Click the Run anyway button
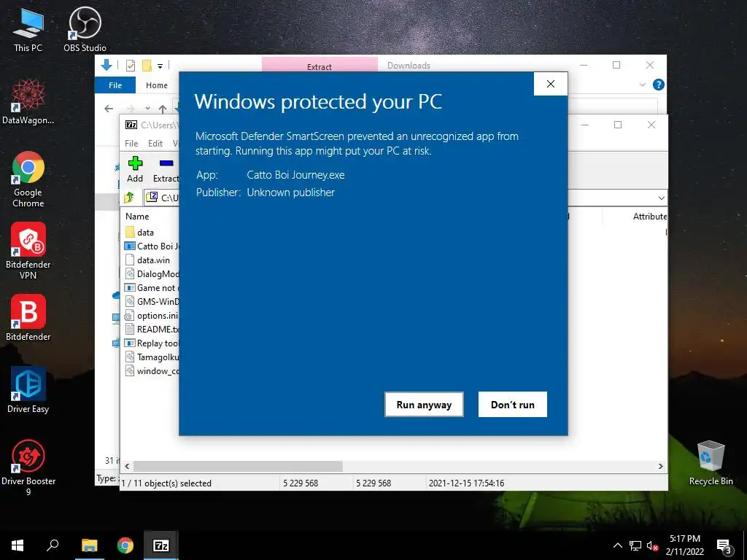The width and height of the screenshot is (747, 560). [x=424, y=404]
